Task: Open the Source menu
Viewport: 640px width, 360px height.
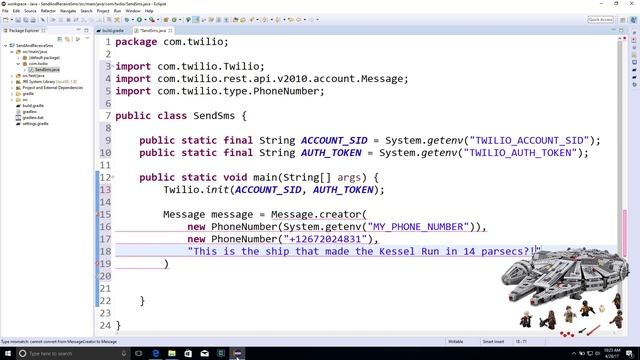Action: coord(30,11)
